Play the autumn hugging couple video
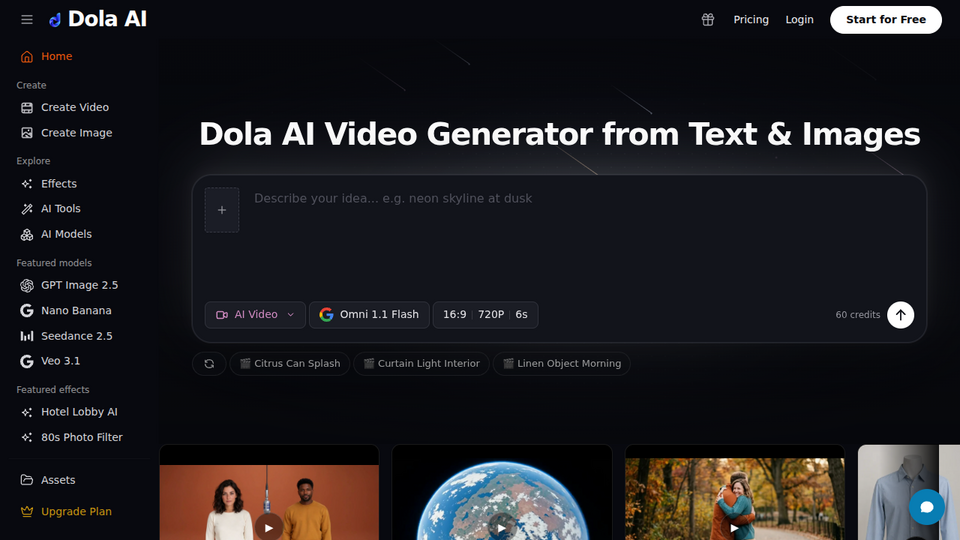 tap(734, 527)
